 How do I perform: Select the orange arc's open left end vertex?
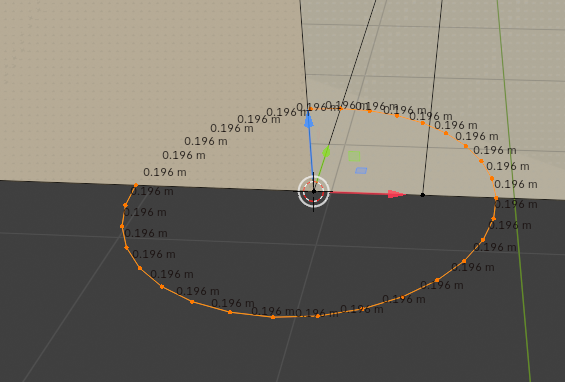pyautogui.click(x=136, y=185)
